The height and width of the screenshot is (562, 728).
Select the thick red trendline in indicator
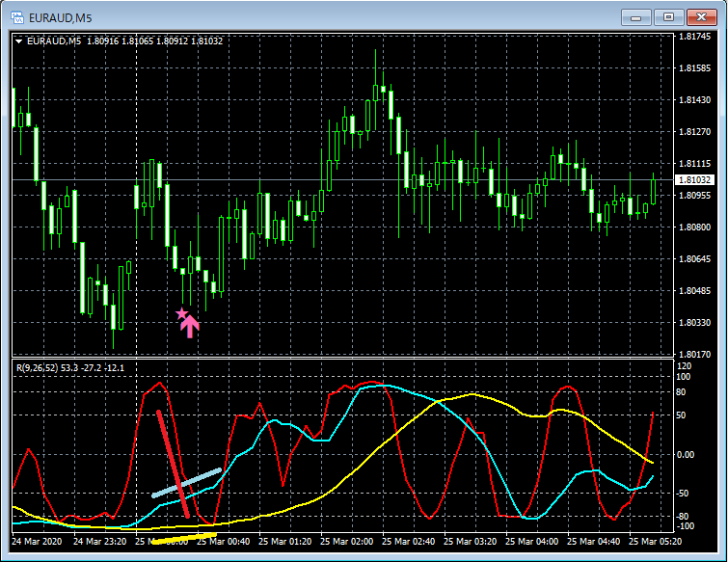click(x=173, y=463)
